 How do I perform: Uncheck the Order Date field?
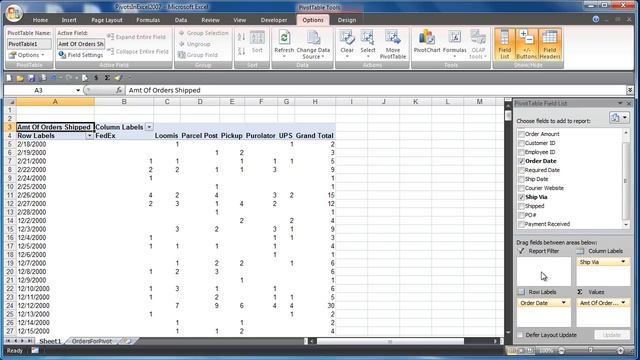point(521,161)
